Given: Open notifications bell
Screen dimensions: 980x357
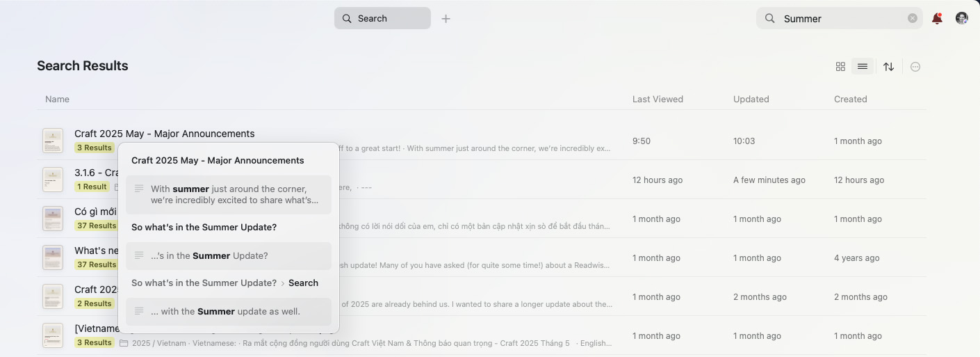Looking at the screenshot, I should tap(937, 19).
